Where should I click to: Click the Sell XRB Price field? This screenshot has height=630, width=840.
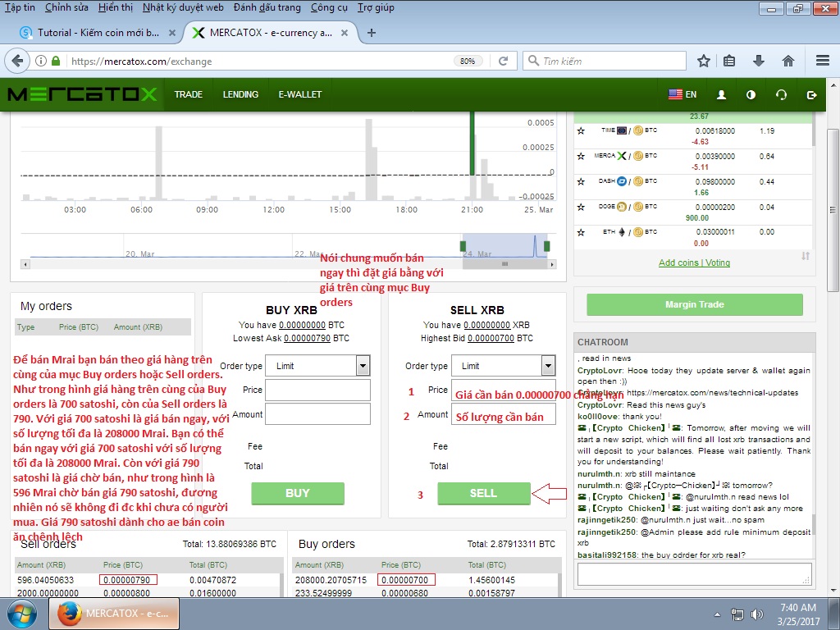[x=504, y=390]
